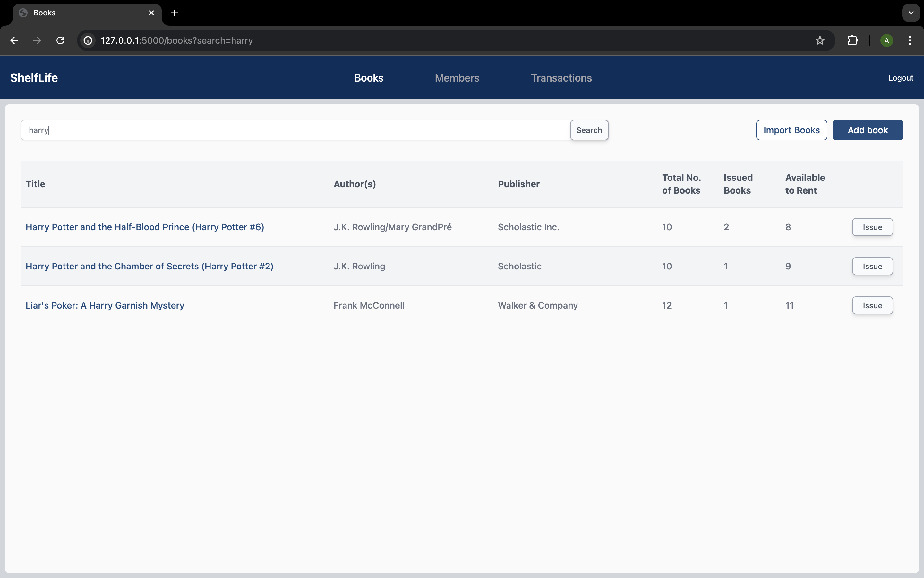Image resolution: width=924 pixels, height=578 pixels.
Task: Click the Logout link
Action: click(x=901, y=78)
